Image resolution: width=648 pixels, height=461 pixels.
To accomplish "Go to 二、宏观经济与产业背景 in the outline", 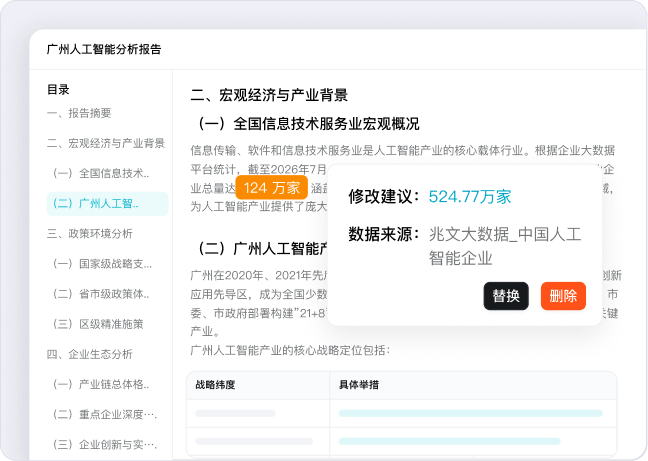I will [106, 143].
